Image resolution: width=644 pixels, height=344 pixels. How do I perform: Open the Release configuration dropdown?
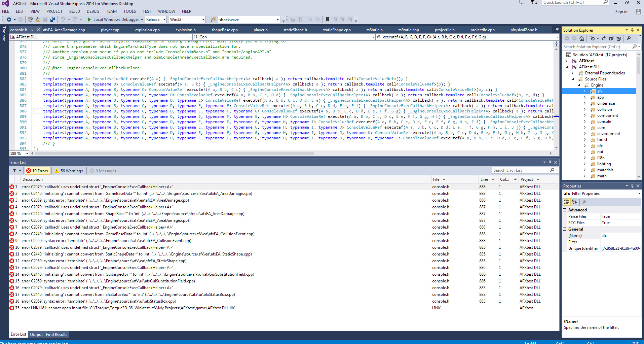coord(155,20)
